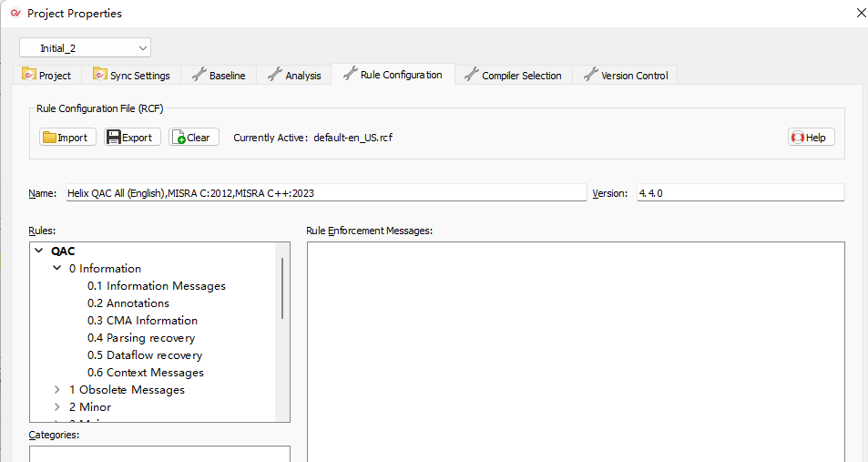Click the Import folder icon

49,138
